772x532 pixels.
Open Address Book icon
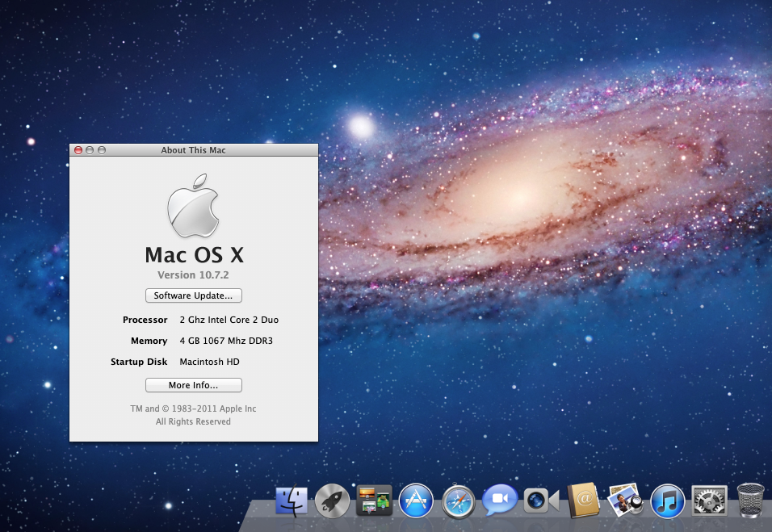tap(583, 501)
